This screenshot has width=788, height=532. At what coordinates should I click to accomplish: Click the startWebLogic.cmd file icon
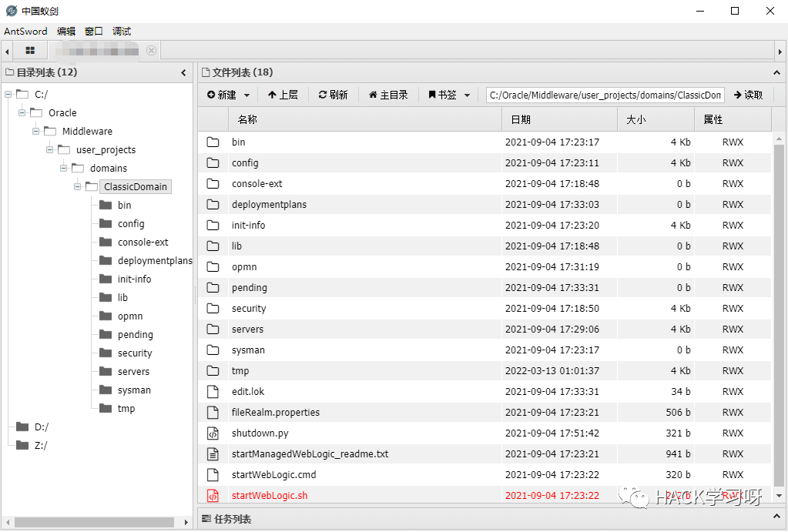pyautogui.click(x=213, y=475)
